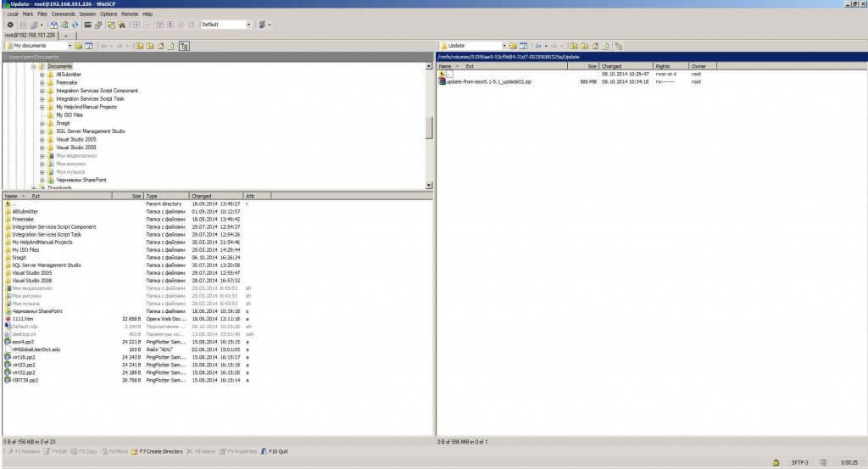868x469 pixels.
Task: Expand the SQL Server Management Studio tree node
Action: point(42,131)
